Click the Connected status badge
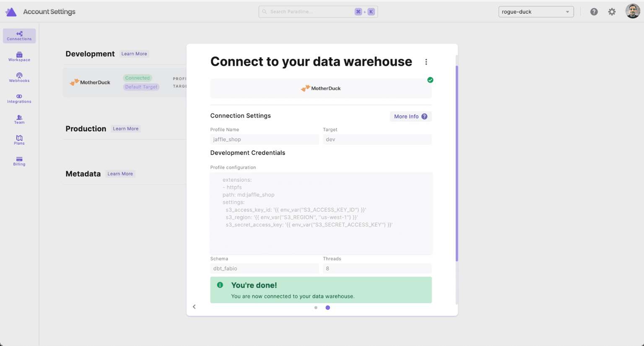Screen dimensions: 644x346 pos(138,78)
